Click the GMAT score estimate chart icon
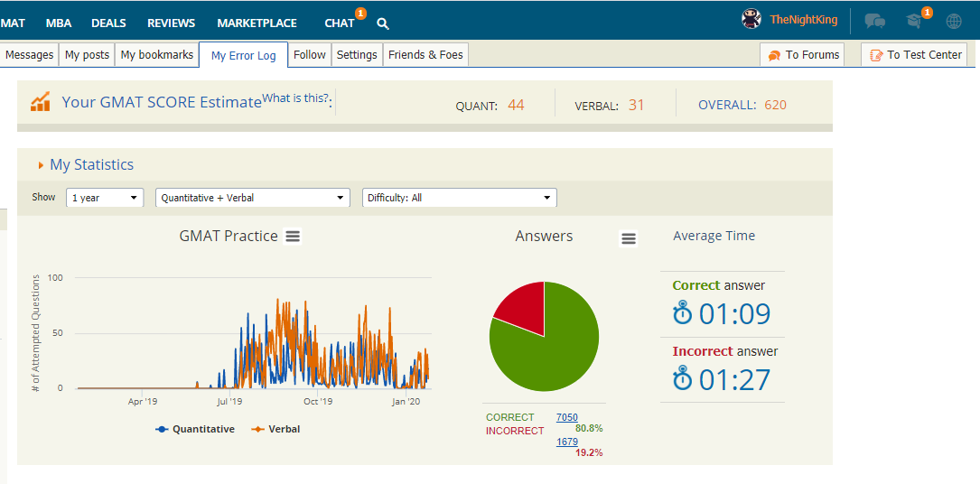The image size is (980, 484). [x=41, y=102]
